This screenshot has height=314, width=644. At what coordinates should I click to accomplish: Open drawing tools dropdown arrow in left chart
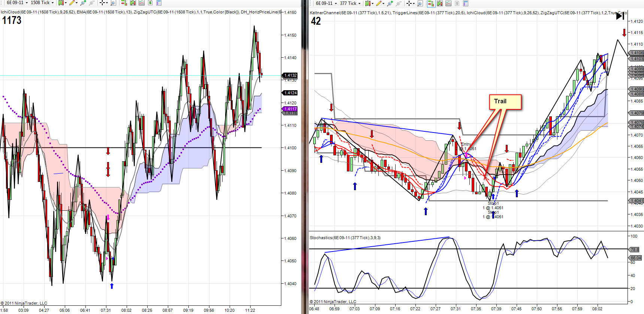coord(76,3)
